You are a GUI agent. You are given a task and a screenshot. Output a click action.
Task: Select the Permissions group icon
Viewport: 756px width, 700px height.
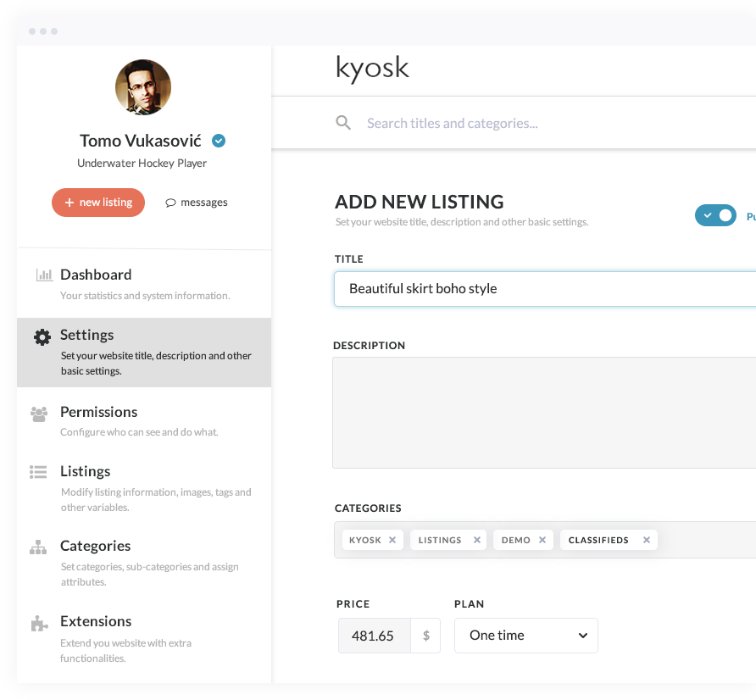[x=39, y=413]
